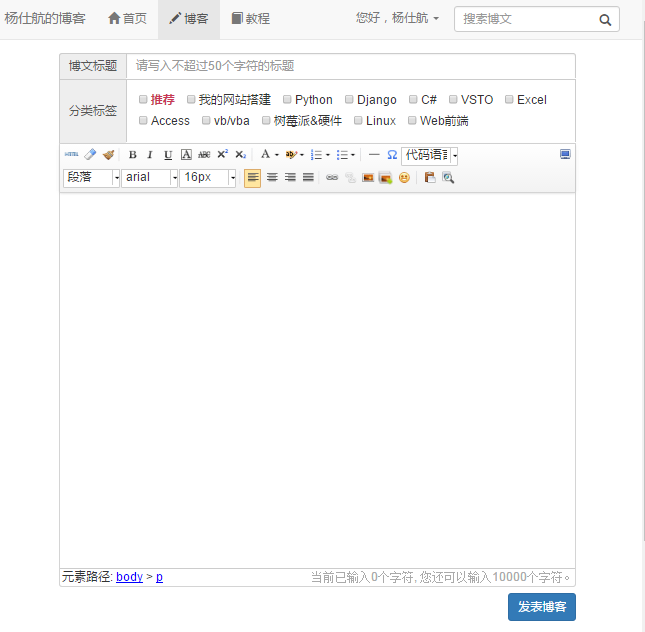Screen dimensions: 645x632
Task: Toggle bold formatting
Action: pos(132,155)
